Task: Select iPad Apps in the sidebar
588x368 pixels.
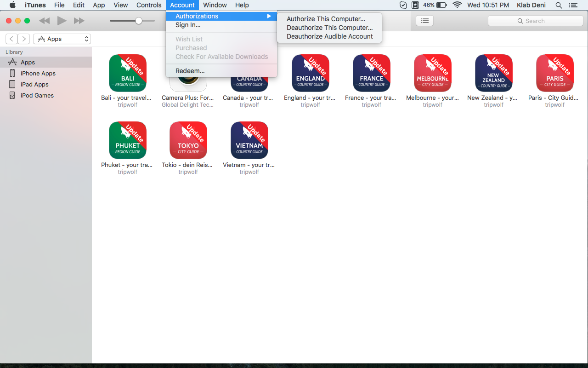Action: pos(34,84)
